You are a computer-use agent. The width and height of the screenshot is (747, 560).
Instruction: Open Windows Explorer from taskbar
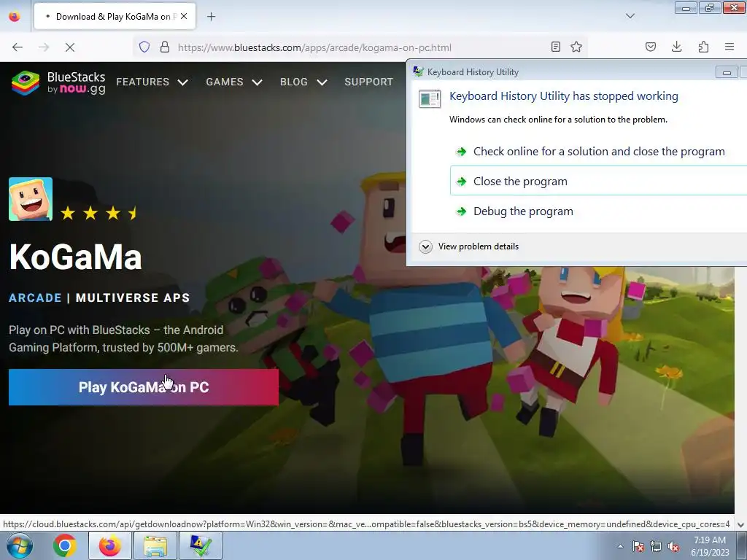tap(155, 545)
